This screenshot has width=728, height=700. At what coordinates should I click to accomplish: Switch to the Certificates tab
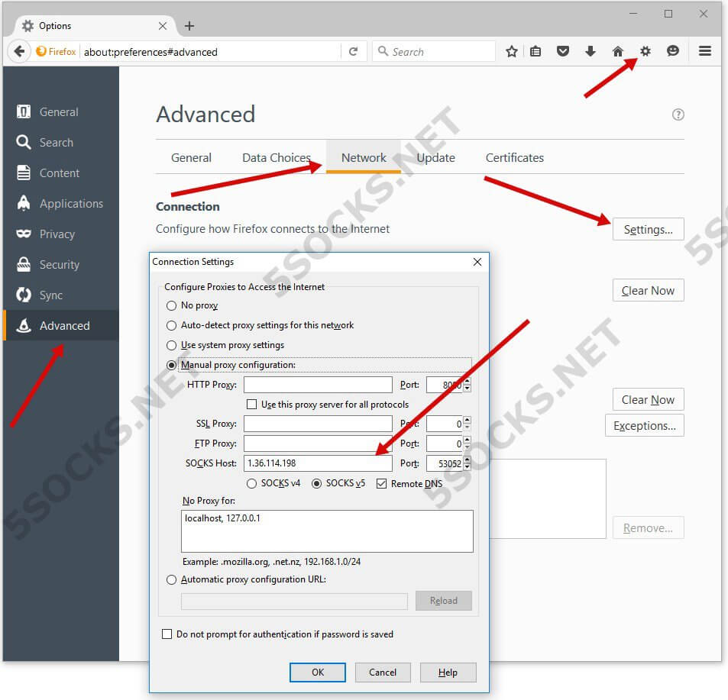[514, 158]
